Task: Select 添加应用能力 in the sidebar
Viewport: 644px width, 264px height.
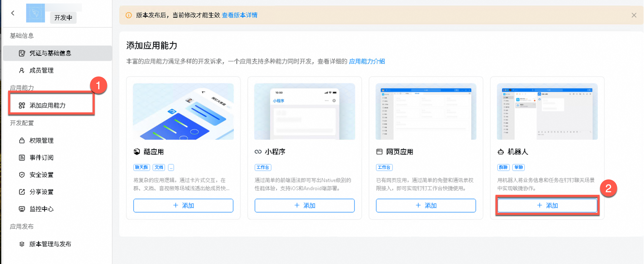Action: [x=48, y=105]
